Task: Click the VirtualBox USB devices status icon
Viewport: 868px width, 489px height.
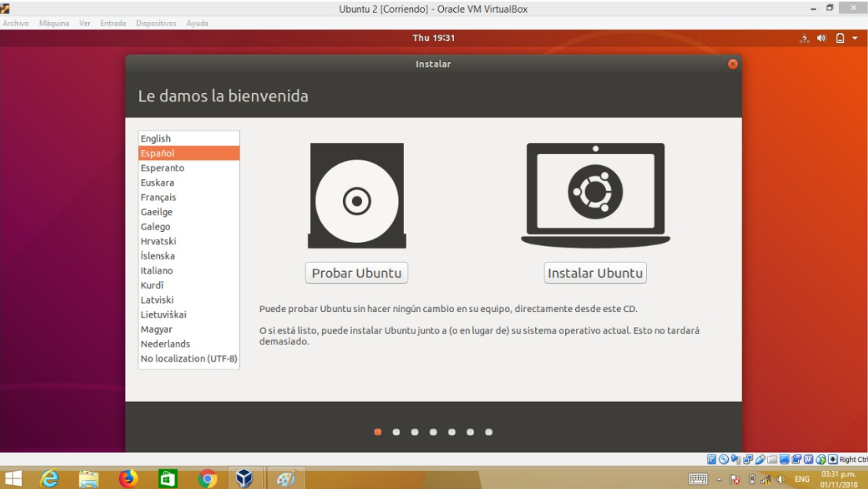Action: (760, 459)
